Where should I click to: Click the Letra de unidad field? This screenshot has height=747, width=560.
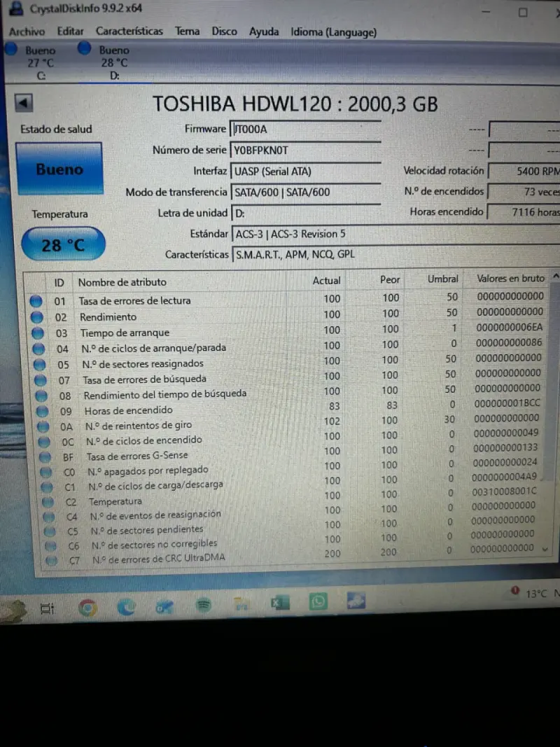[306, 213]
